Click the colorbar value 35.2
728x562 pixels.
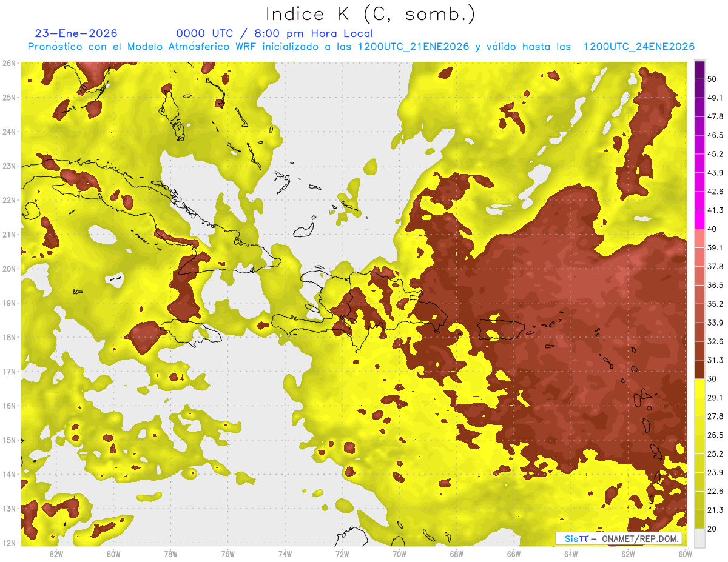715,304
